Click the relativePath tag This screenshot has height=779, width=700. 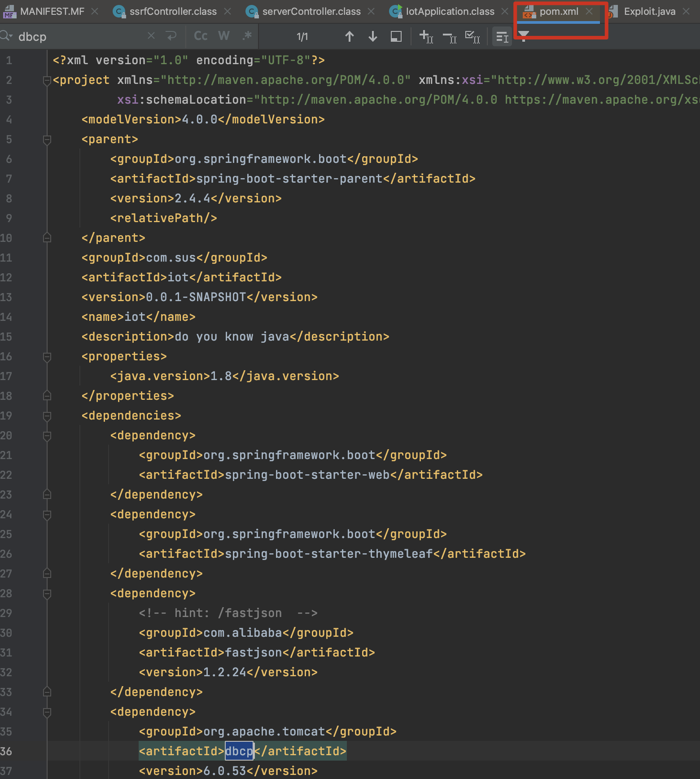pos(163,218)
